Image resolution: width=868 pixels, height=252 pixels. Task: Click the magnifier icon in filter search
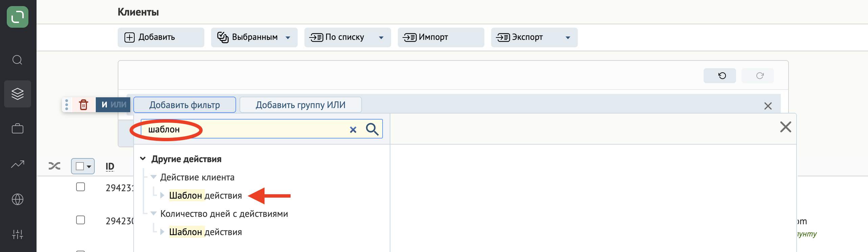372,129
